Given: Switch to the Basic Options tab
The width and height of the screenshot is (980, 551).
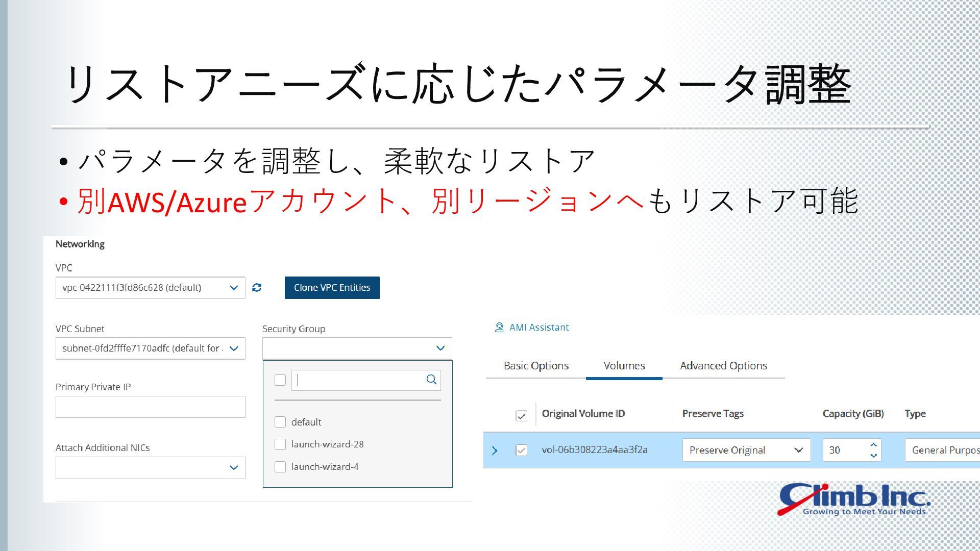Looking at the screenshot, I should (x=536, y=366).
